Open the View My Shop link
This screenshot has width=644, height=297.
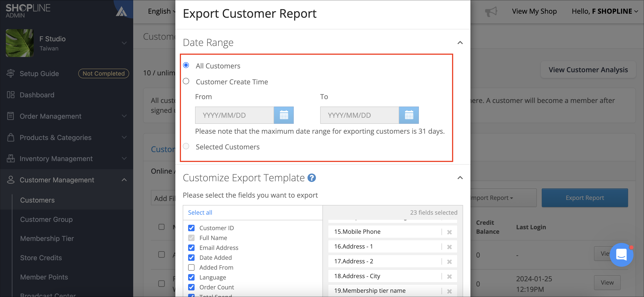pyautogui.click(x=534, y=11)
